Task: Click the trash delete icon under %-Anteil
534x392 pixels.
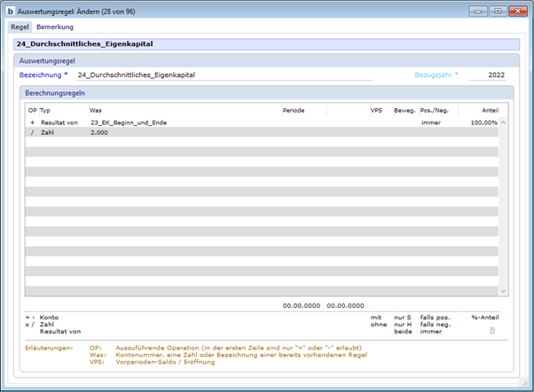Action: [x=491, y=330]
